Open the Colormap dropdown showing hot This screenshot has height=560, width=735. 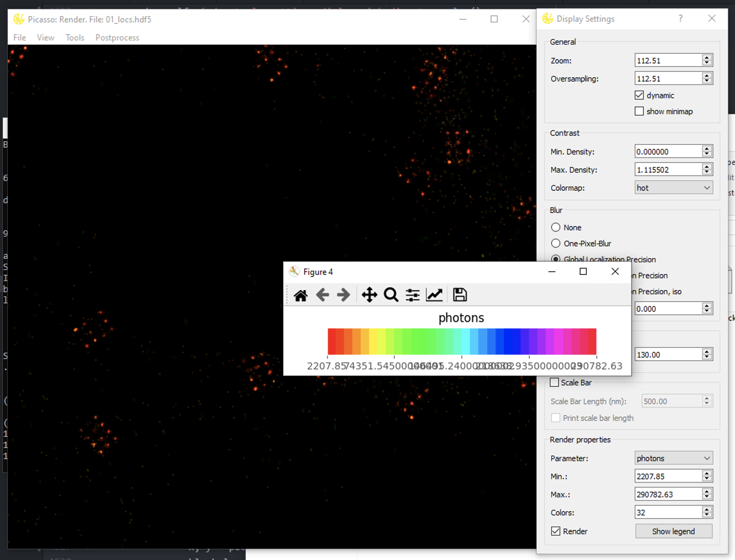point(673,187)
